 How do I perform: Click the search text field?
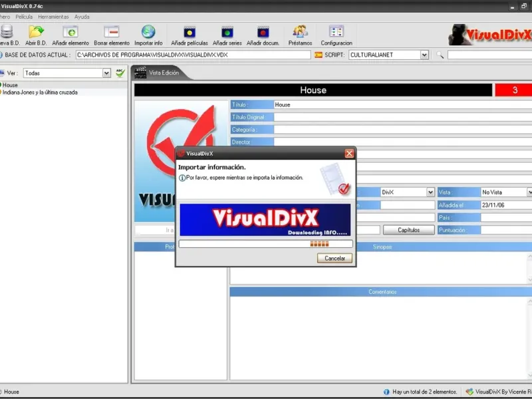pos(489,55)
